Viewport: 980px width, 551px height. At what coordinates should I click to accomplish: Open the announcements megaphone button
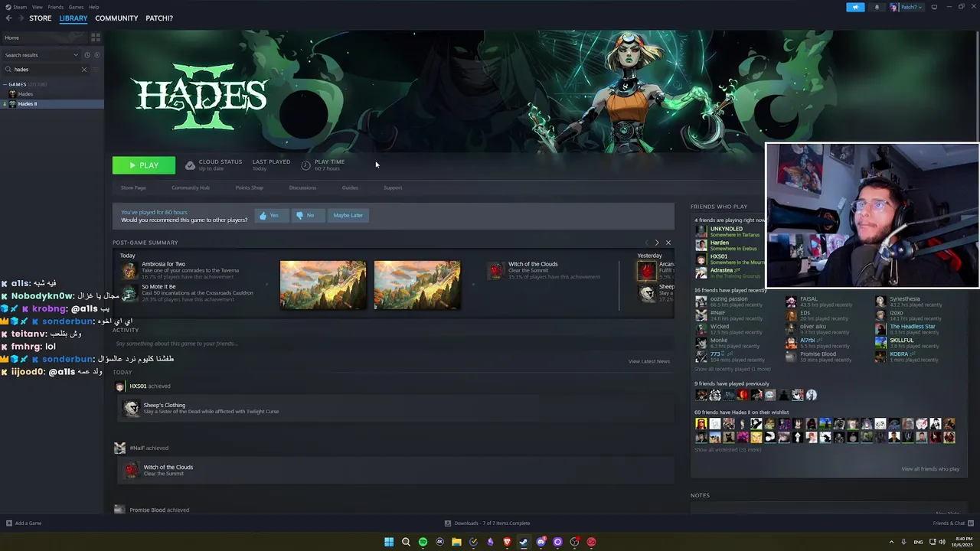tap(855, 8)
